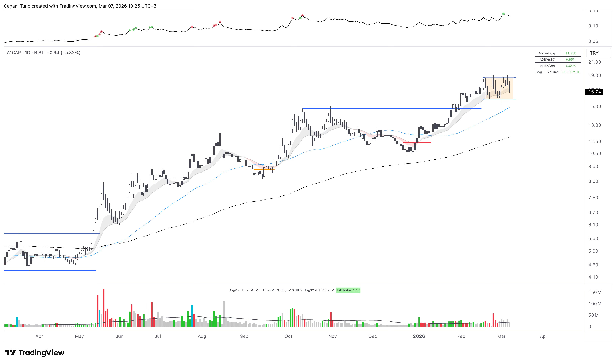Click the ADR%(20) value 6.95%
616x364 pixels.
point(571,60)
